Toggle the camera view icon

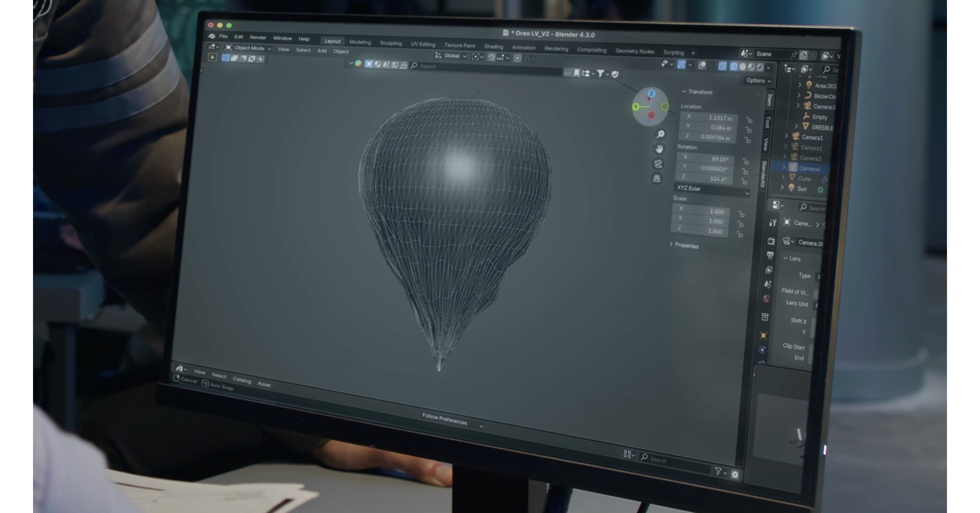(x=658, y=164)
